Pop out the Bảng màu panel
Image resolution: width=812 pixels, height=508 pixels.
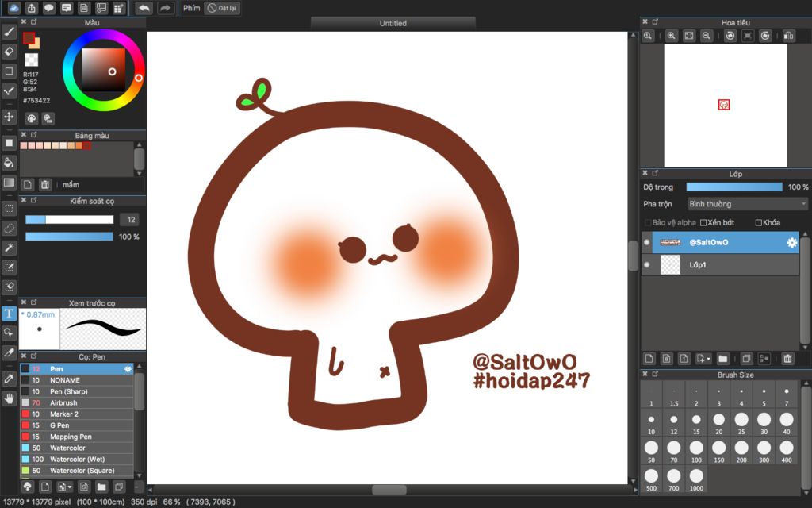pos(33,135)
